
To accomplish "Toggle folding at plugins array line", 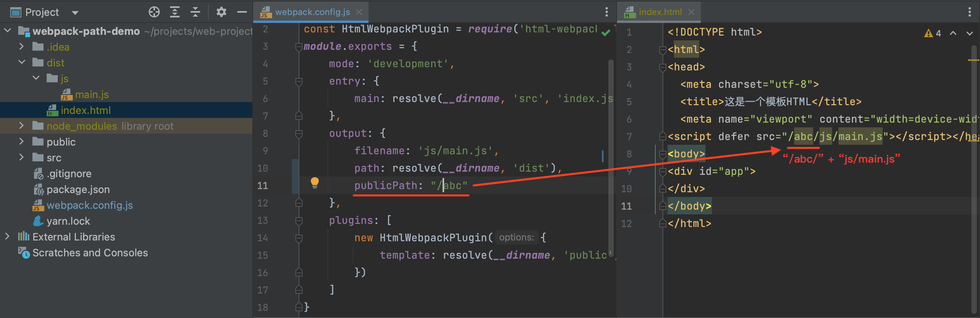I will 299,221.
